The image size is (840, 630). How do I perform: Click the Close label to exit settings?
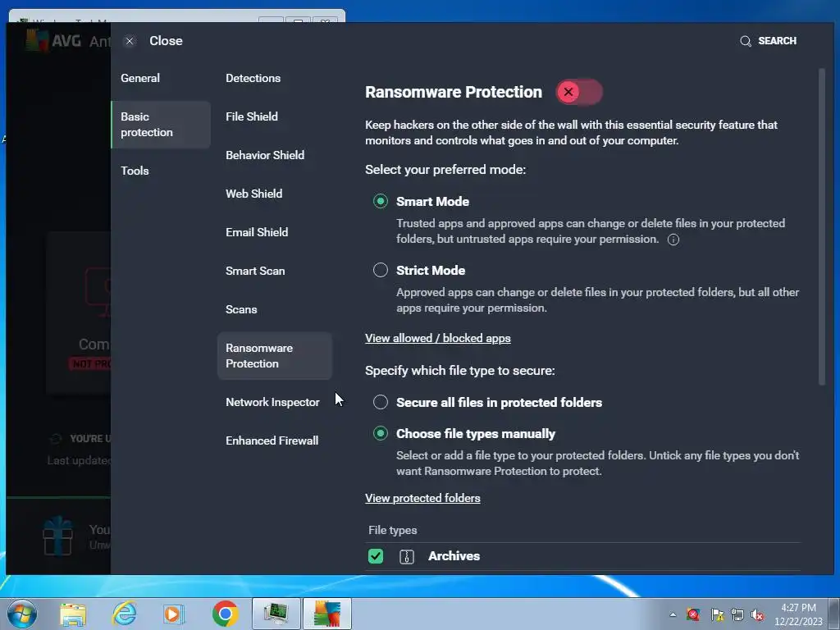pos(166,41)
